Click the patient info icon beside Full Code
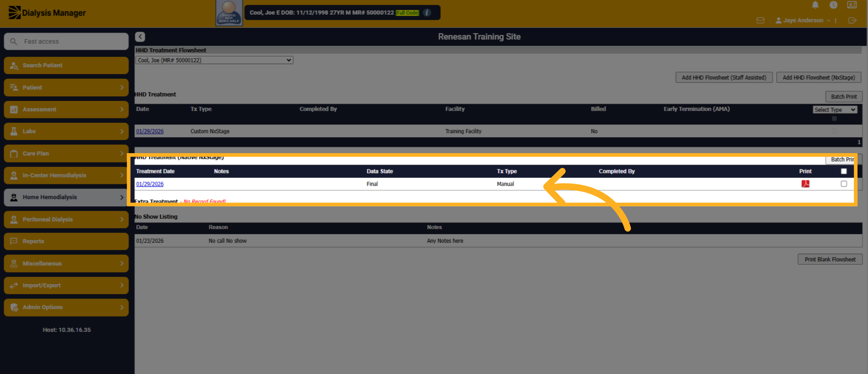 [x=427, y=13]
